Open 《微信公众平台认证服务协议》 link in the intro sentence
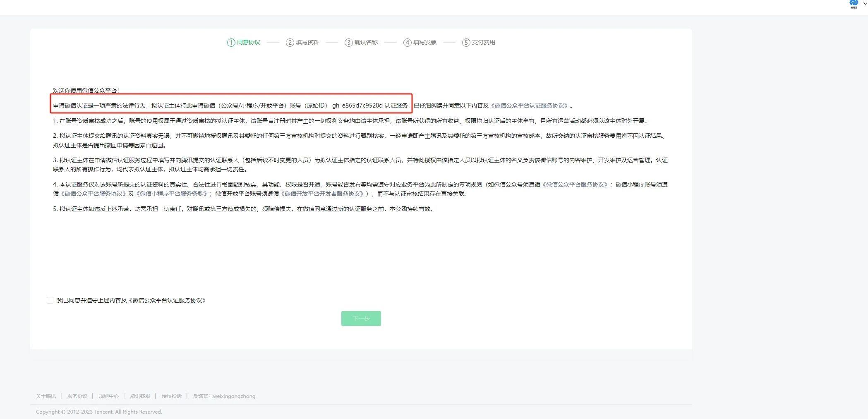 click(529, 105)
